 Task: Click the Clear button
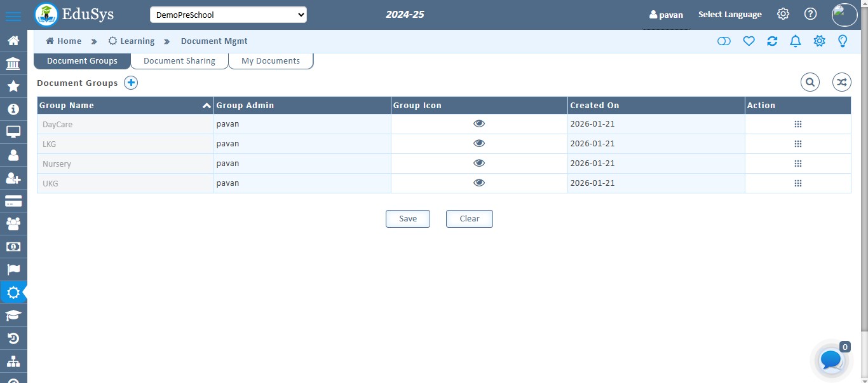point(470,219)
